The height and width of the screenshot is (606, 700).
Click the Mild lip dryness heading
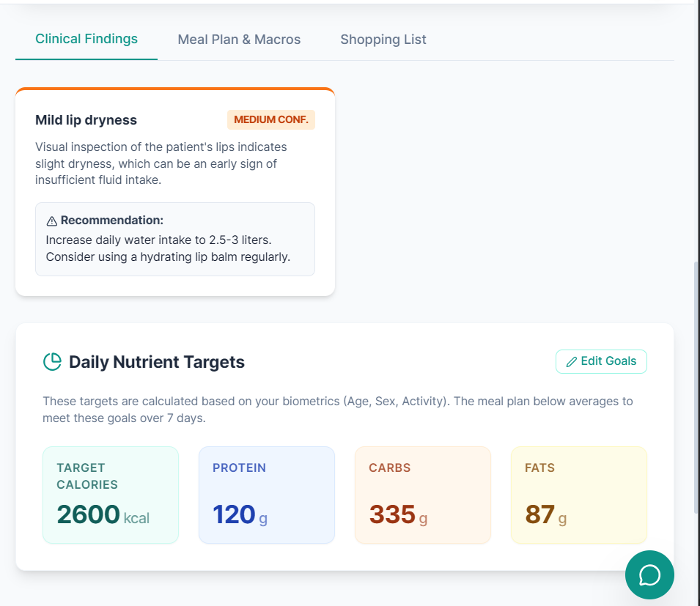pos(86,120)
